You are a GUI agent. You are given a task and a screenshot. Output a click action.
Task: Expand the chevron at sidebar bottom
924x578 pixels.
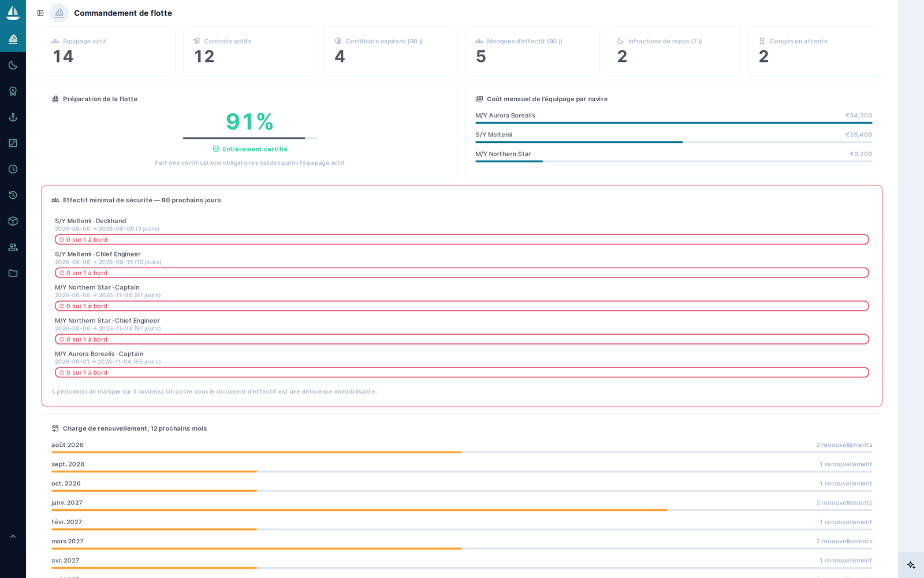click(13, 536)
